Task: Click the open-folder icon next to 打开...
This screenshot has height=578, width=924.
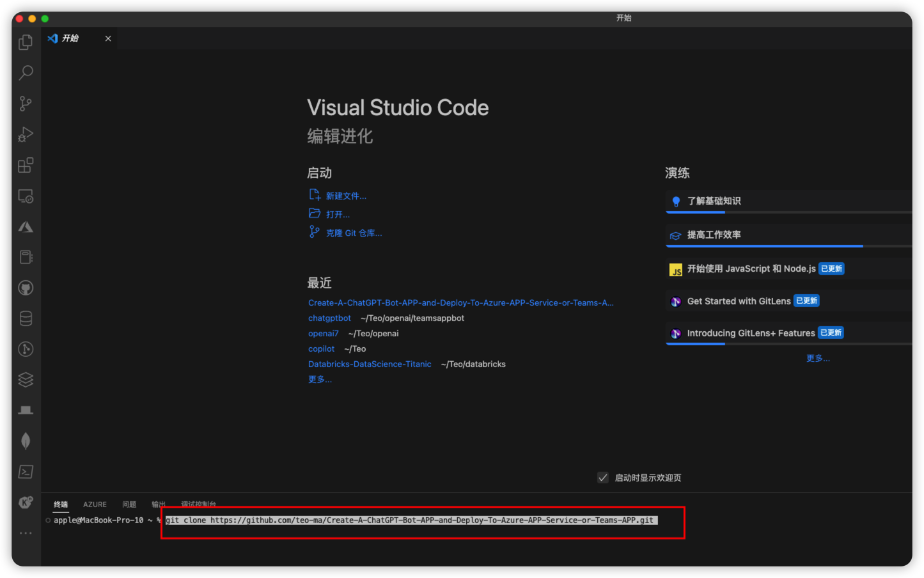Action: (x=315, y=214)
